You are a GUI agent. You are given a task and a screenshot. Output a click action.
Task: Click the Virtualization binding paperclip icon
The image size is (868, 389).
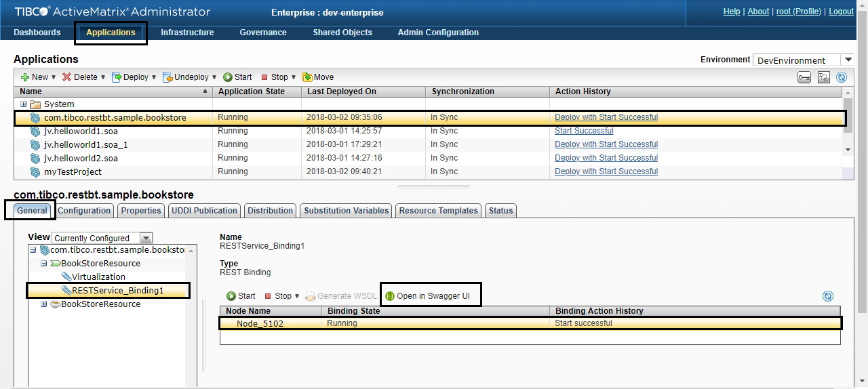tap(66, 277)
